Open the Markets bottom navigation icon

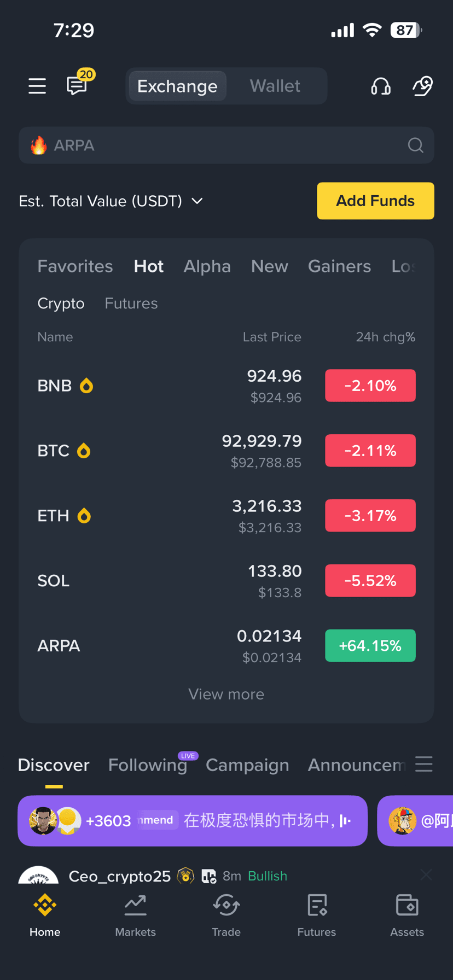click(135, 916)
